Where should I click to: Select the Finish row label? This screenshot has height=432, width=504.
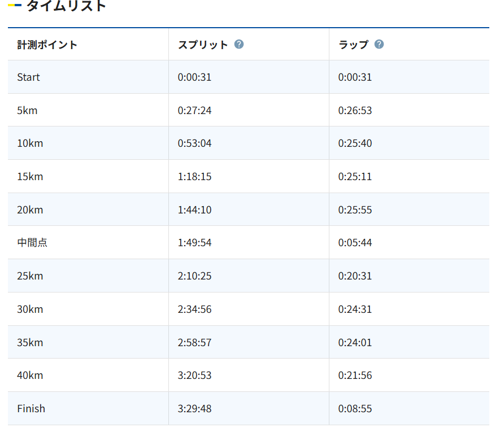pyautogui.click(x=31, y=409)
